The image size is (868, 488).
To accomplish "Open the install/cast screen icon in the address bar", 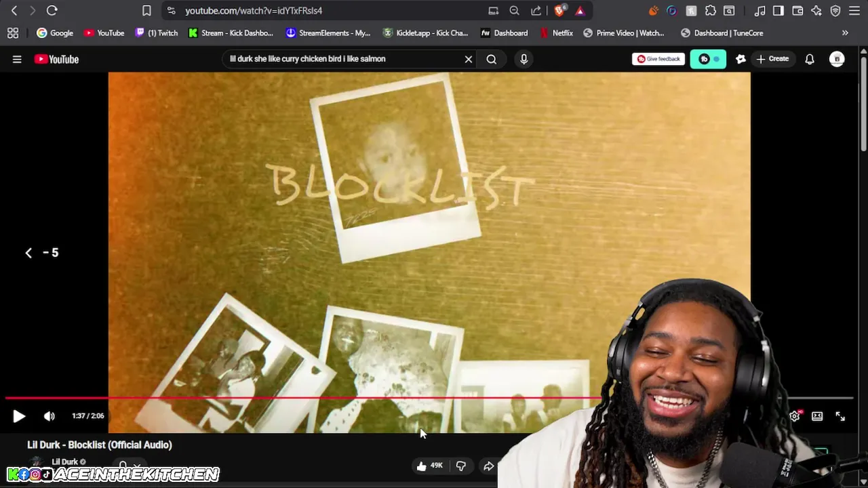I will coord(494,11).
